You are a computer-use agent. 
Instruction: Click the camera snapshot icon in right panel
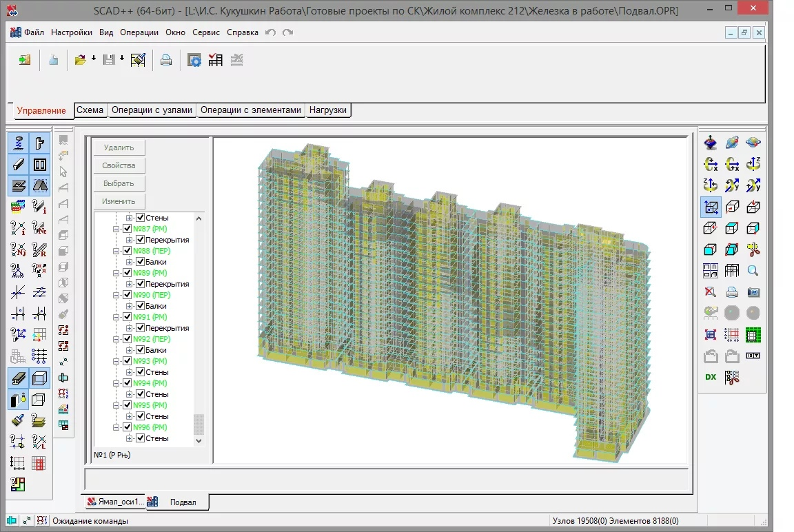click(753, 292)
